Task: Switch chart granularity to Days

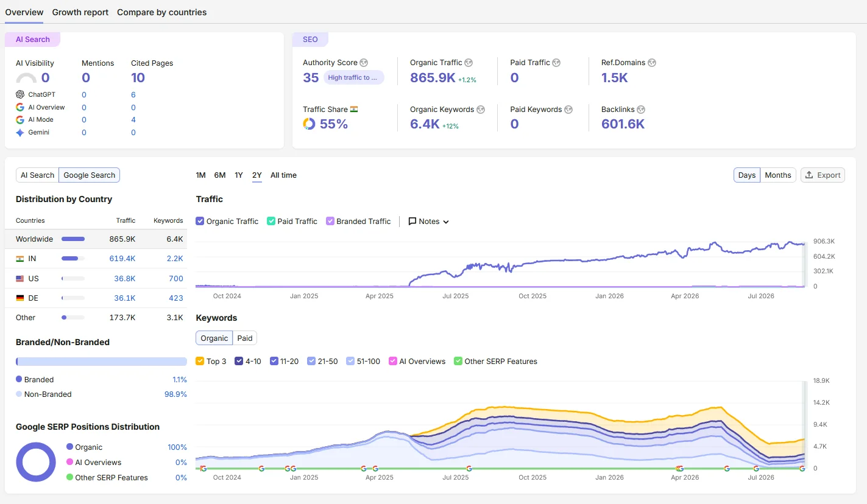Action: tap(747, 175)
